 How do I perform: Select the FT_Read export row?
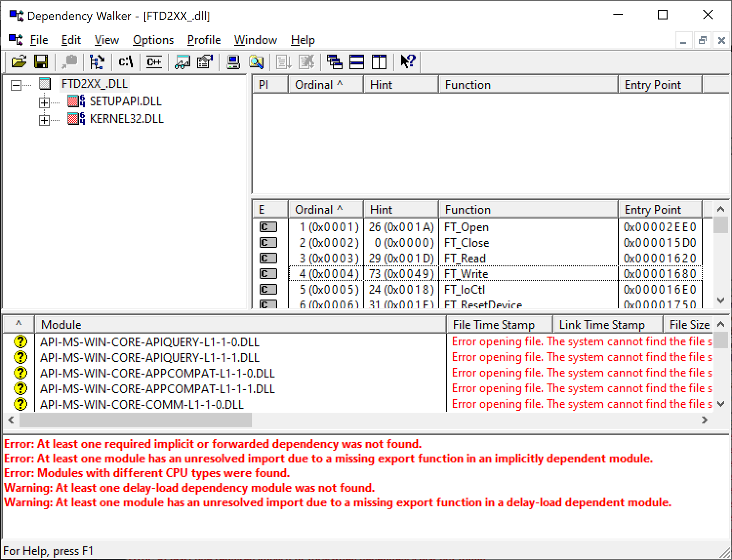(478, 258)
